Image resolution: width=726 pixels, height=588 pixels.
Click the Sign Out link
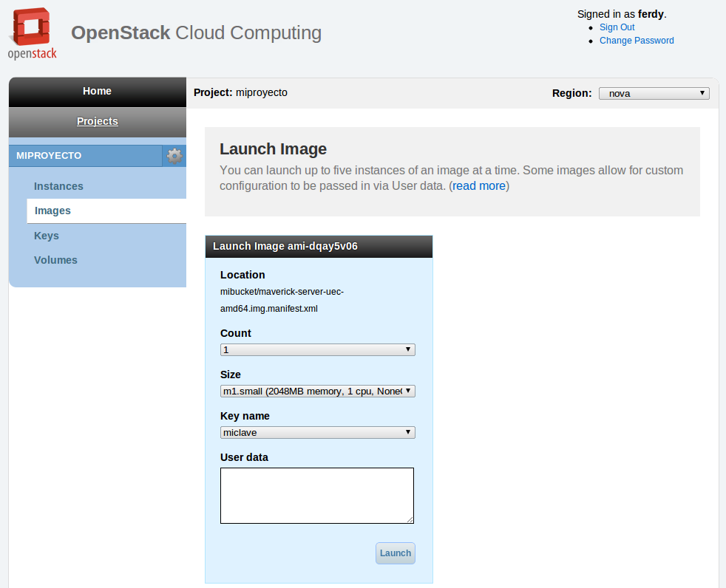(x=617, y=27)
